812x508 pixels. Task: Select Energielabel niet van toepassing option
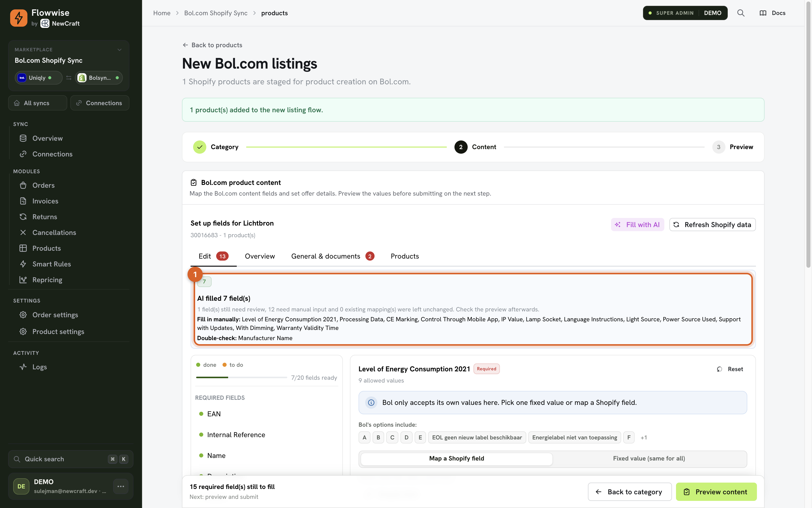pos(574,437)
